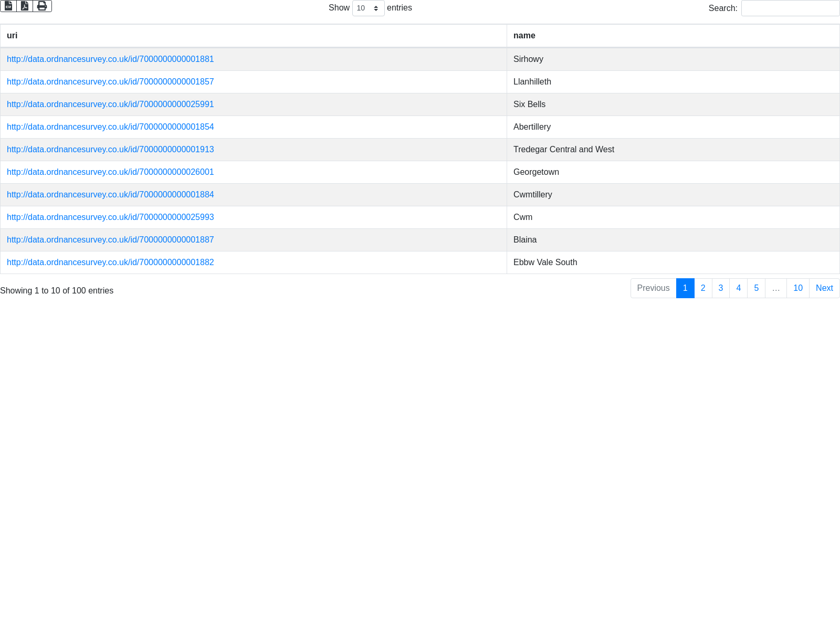The width and height of the screenshot is (840, 630).
Task: Jump to page 3 in pagination
Action: [x=721, y=288]
